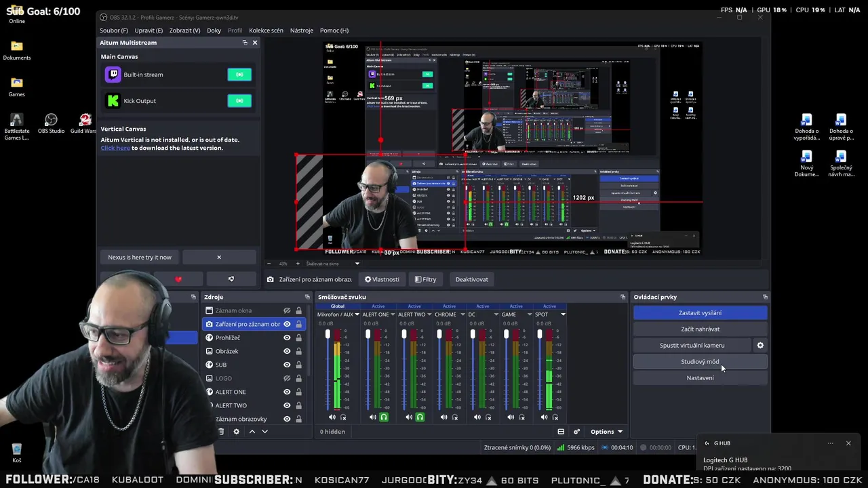The width and height of the screenshot is (868, 488).
Task: Open Zobrazit menu
Action: 184,30
